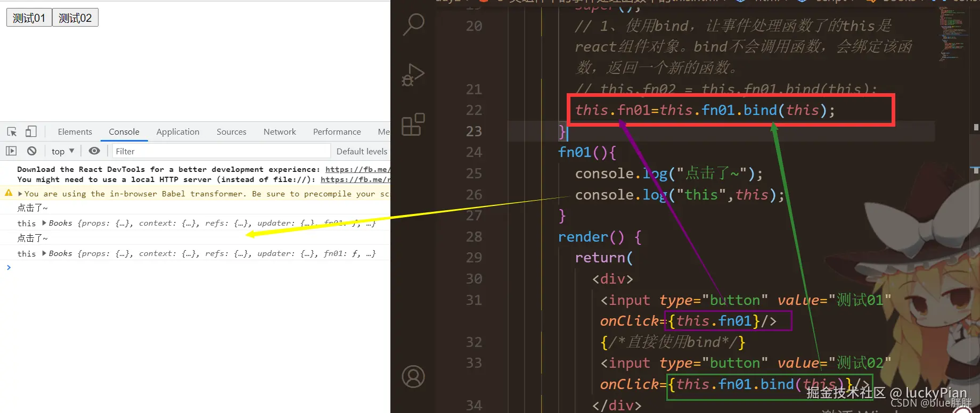This screenshot has width=980, height=413.
Task: Activate the inspect element picker icon
Action: (12, 131)
